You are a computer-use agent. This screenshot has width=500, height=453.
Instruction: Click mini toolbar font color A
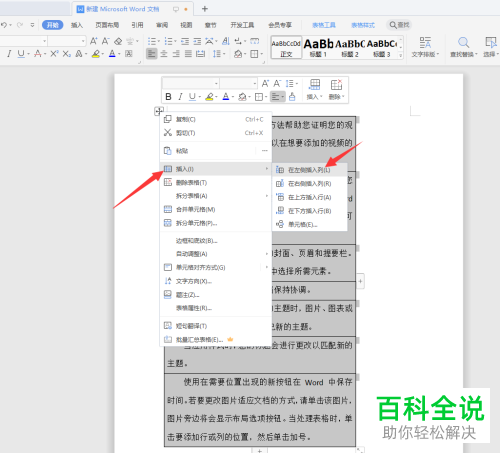pos(226,97)
